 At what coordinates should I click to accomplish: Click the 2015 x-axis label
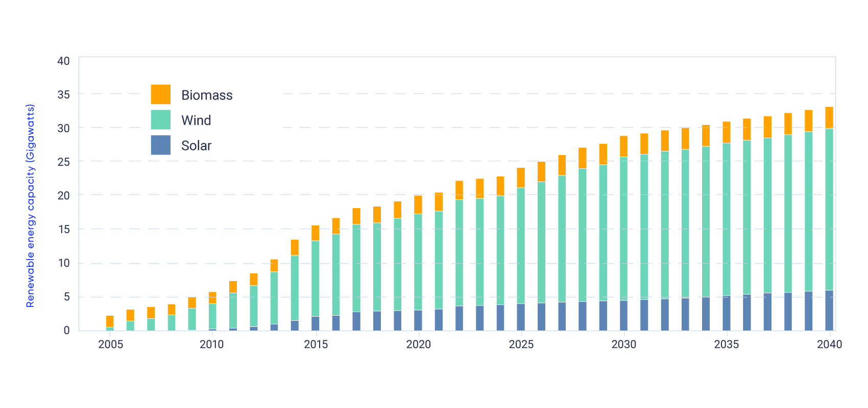pos(316,344)
